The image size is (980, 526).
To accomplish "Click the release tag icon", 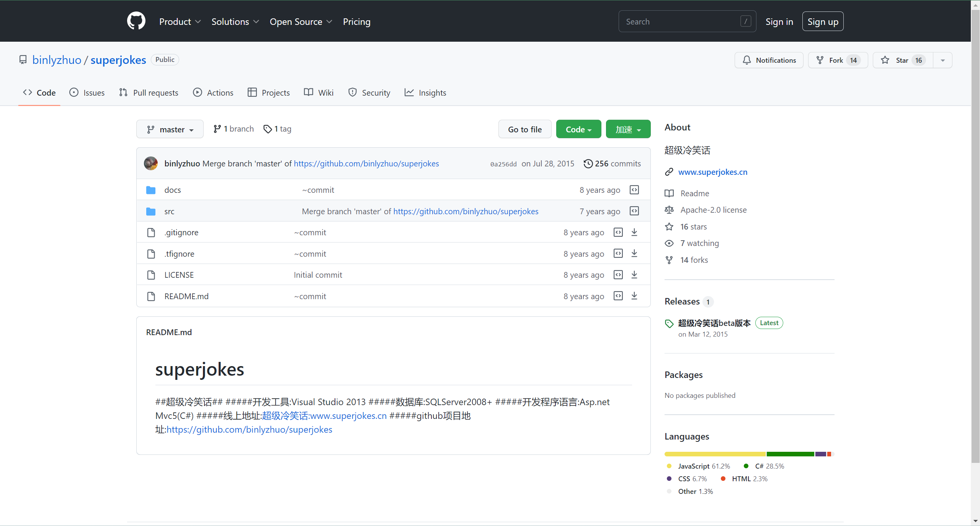I will click(669, 324).
